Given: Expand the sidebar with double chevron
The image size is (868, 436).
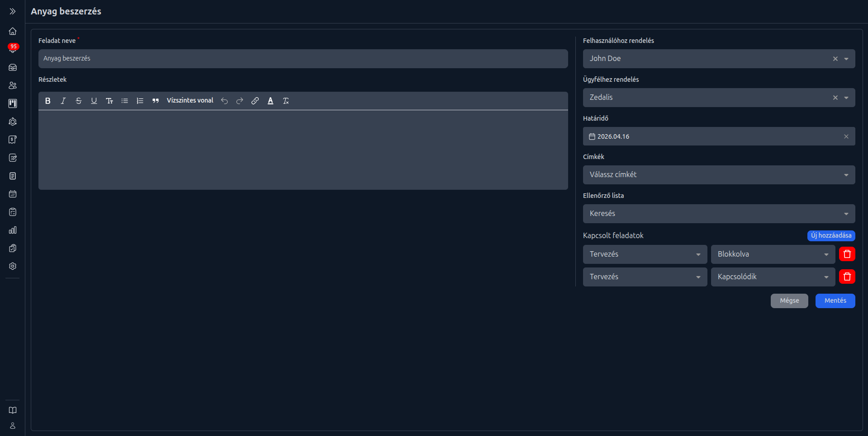Looking at the screenshot, I should pos(13,11).
